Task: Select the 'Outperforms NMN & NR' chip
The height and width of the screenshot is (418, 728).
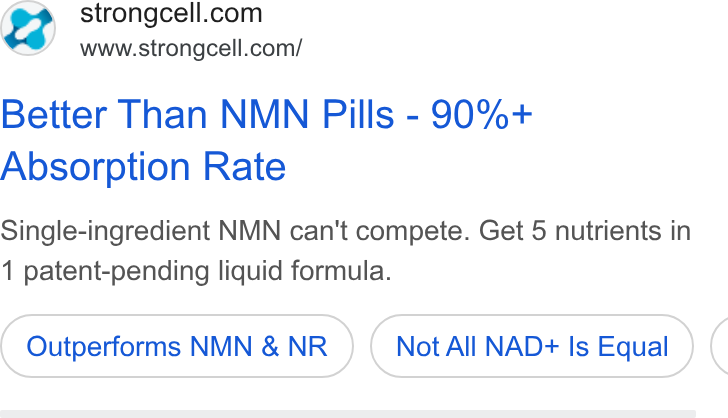Action: coord(177,346)
